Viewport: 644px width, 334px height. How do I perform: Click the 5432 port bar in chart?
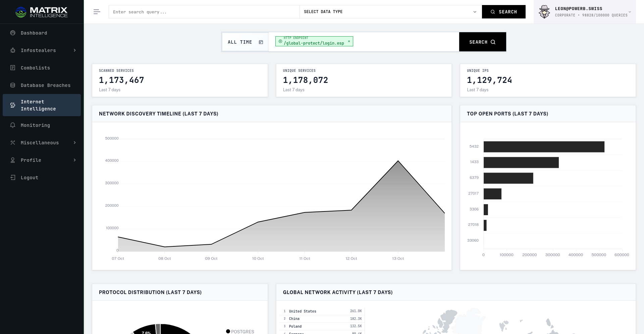tap(544, 147)
